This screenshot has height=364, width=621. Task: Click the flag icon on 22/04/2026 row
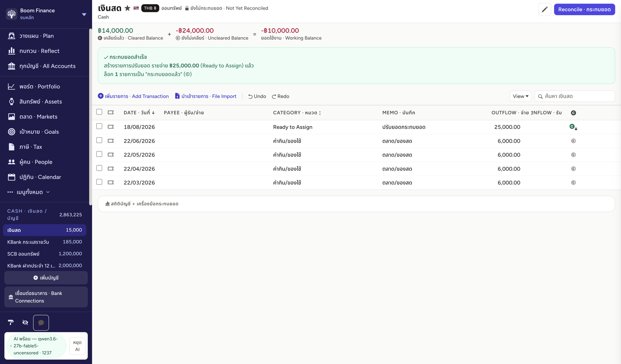(111, 169)
